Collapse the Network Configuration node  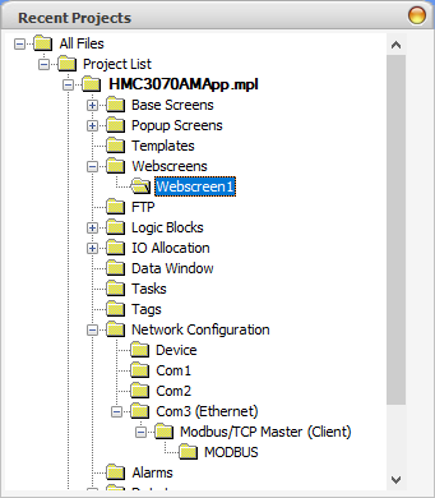(92, 330)
